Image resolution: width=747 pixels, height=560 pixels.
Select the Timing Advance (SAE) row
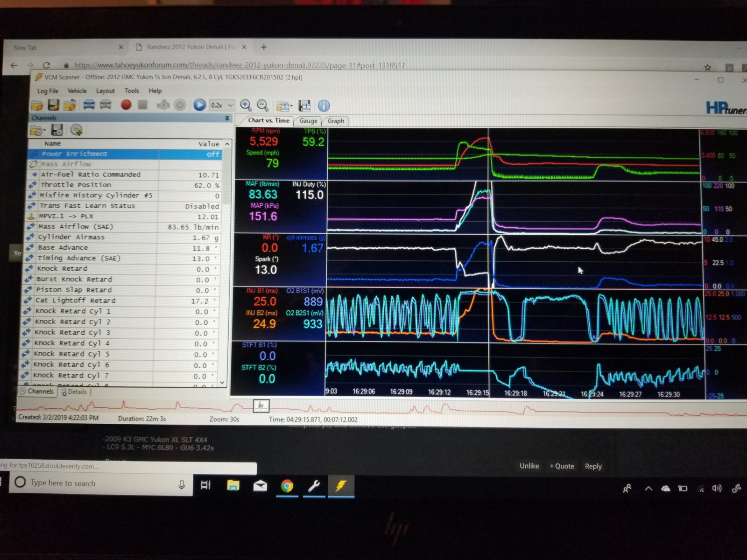[x=123, y=259]
